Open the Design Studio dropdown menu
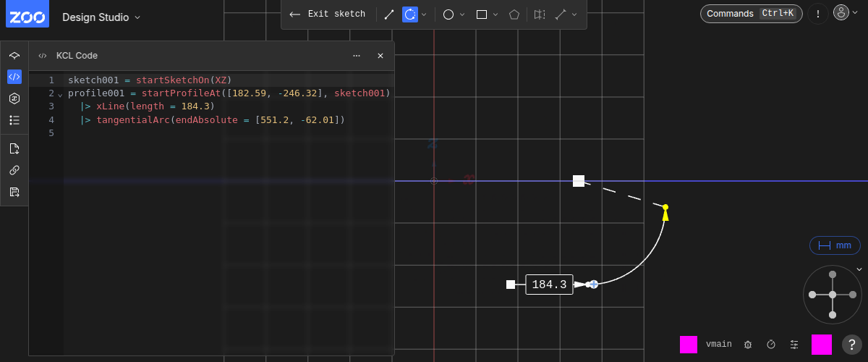 click(101, 17)
